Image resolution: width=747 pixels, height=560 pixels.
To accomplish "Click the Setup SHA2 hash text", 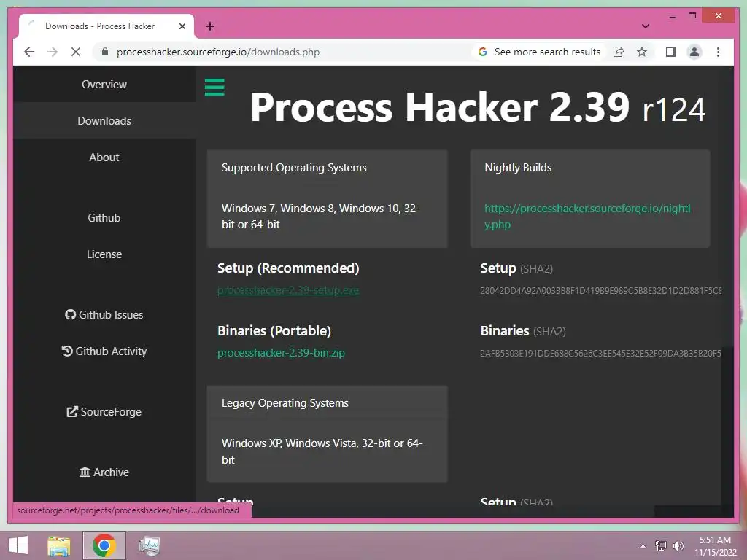I will coord(600,290).
